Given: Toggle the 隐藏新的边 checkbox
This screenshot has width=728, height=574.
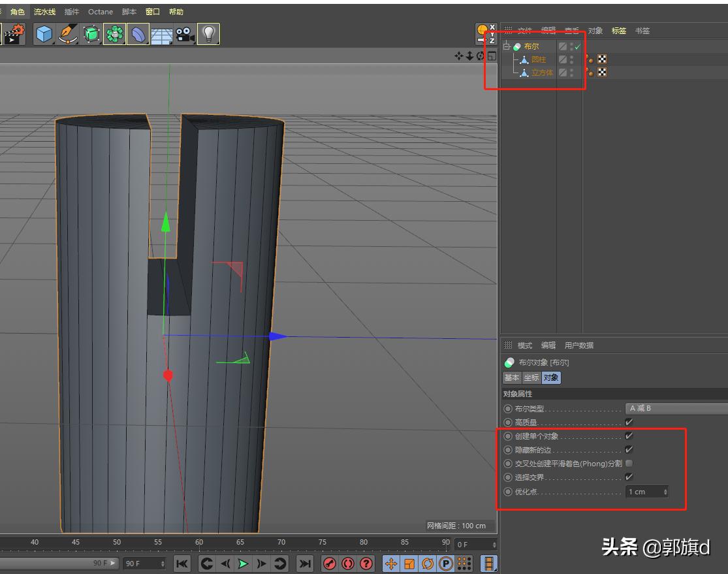Looking at the screenshot, I should (x=629, y=449).
